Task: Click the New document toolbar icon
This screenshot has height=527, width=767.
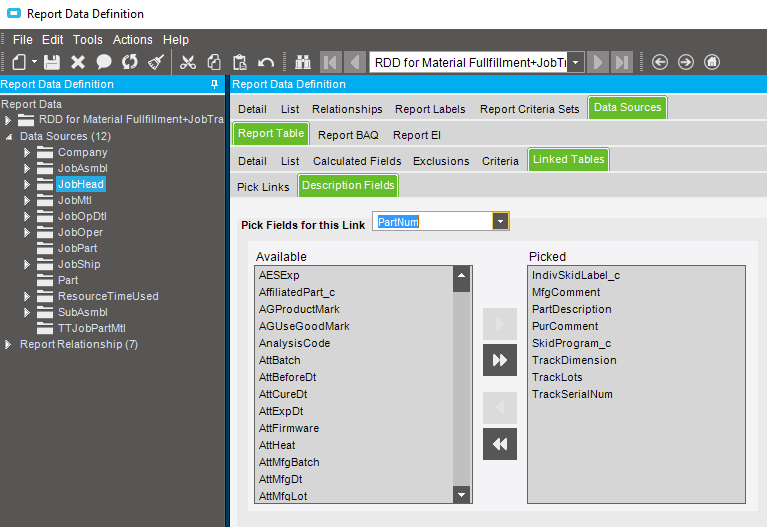Action: 20,62
